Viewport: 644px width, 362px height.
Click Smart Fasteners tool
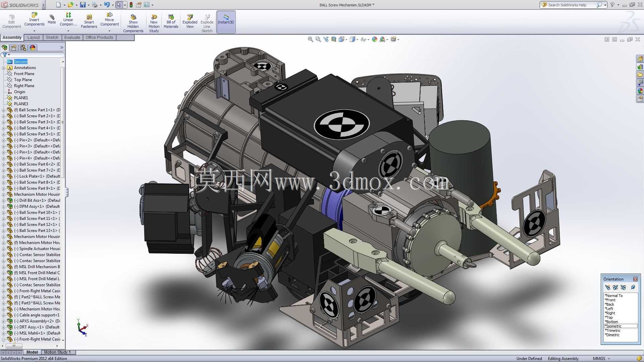click(89, 21)
